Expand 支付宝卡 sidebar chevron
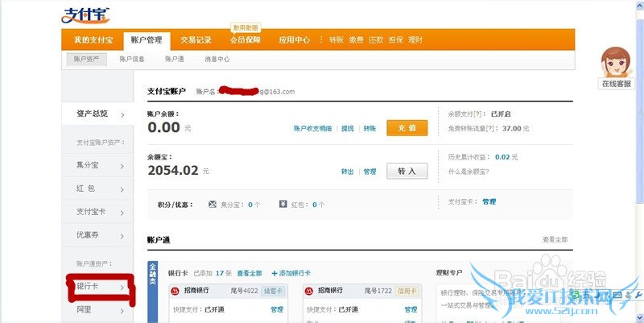This screenshot has width=644, height=323. (122, 213)
